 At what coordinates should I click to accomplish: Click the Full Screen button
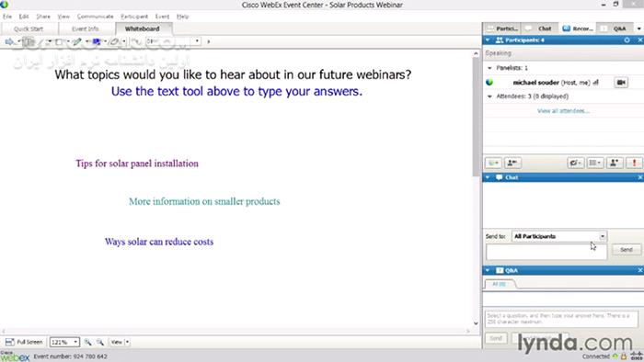[x=24, y=342]
